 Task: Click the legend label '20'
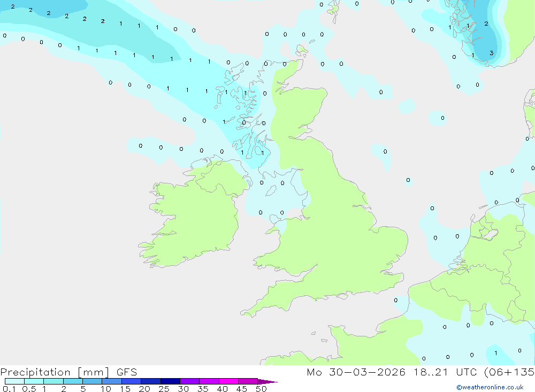(x=144, y=389)
